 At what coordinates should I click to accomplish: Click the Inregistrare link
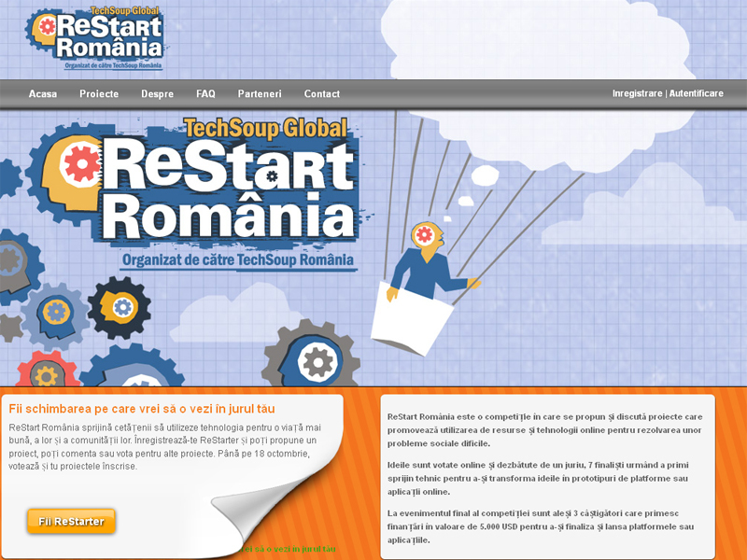tap(638, 93)
